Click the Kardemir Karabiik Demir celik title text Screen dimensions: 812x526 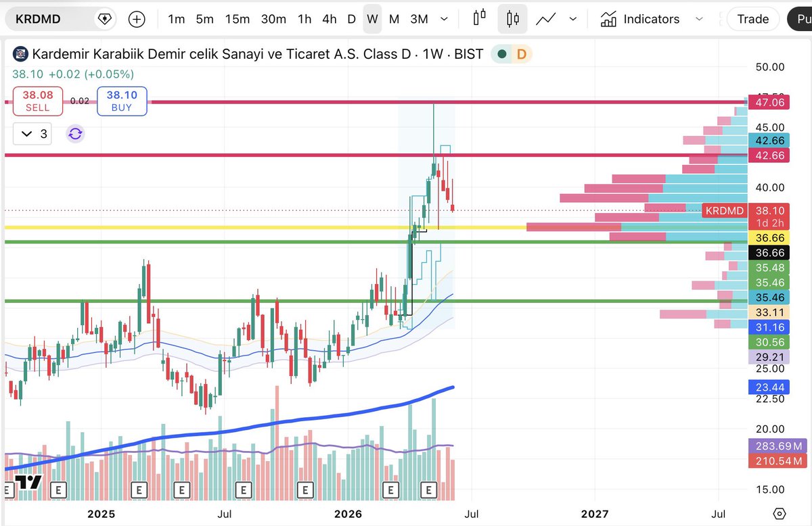click(258, 54)
